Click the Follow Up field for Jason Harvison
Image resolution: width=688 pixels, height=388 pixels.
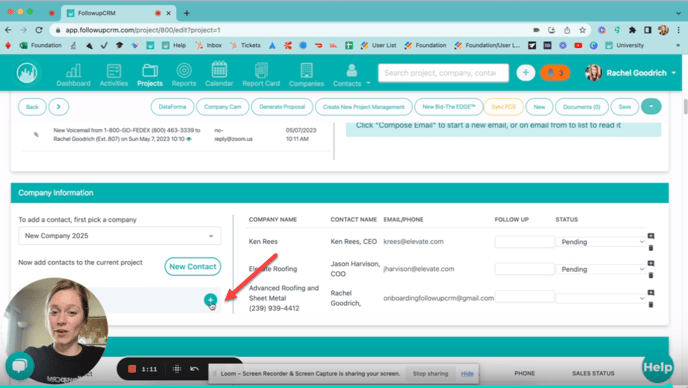tap(524, 269)
